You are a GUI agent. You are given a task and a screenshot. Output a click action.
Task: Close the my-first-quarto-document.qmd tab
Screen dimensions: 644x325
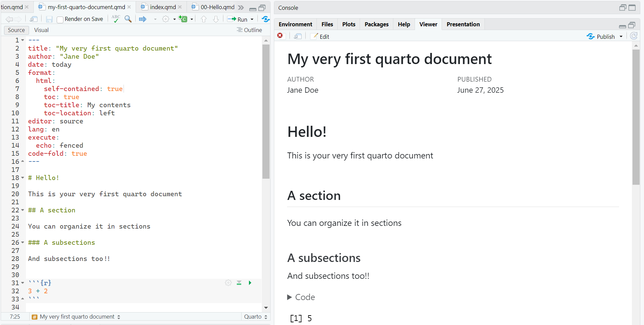129,7
